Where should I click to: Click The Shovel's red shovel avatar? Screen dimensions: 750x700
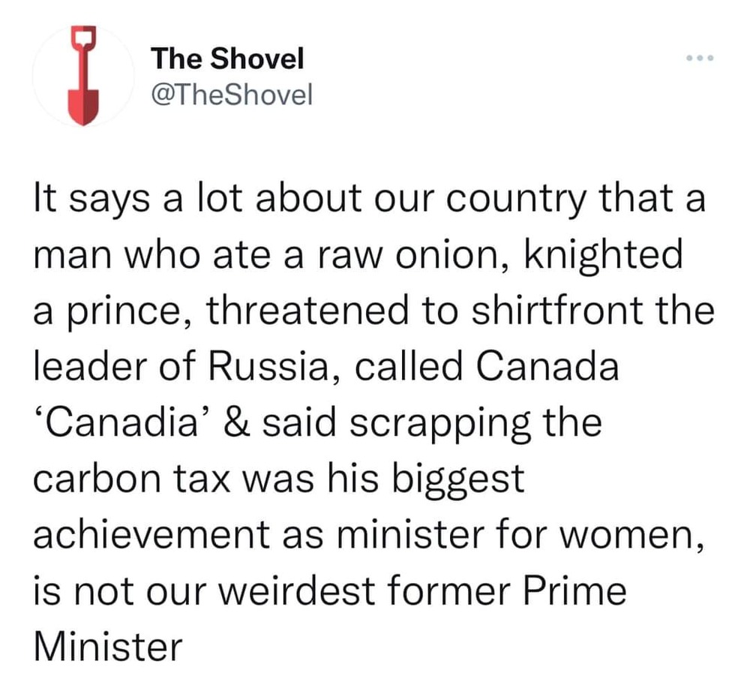82,76
